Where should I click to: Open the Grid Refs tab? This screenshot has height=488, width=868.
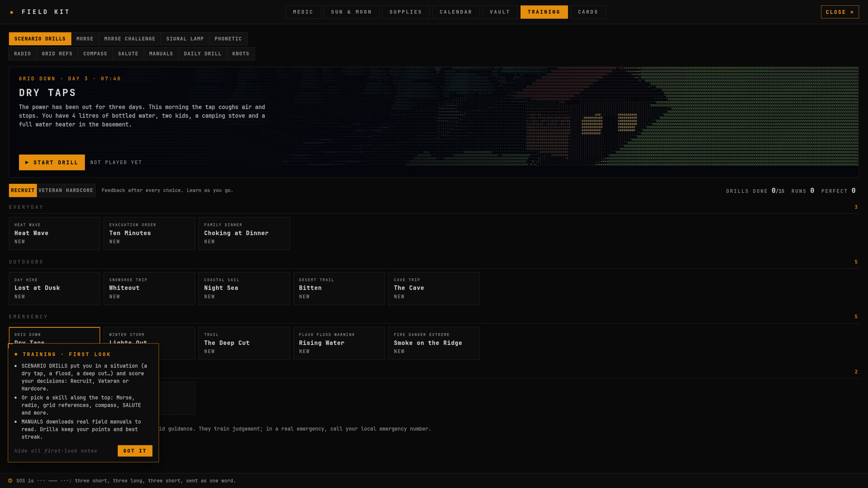point(57,54)
